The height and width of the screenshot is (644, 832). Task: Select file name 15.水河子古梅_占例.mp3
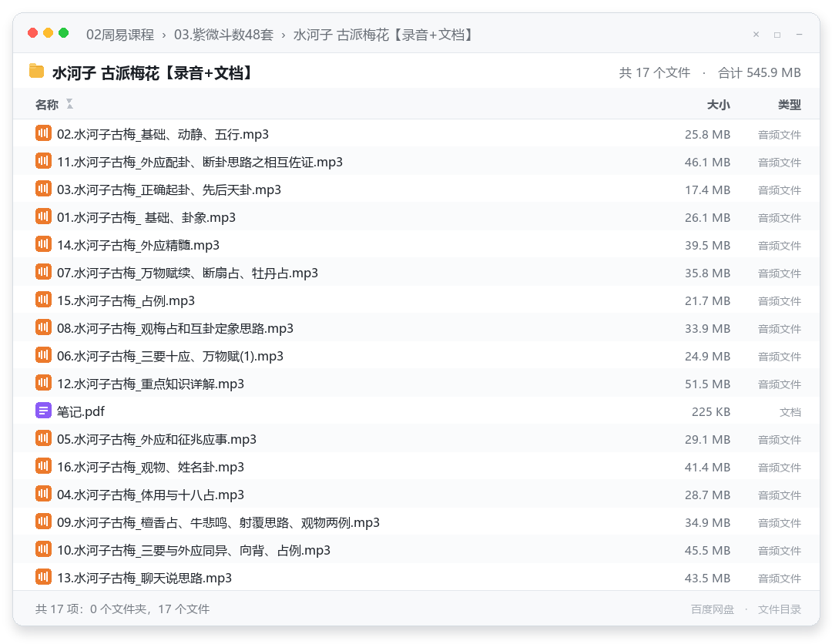click(126, 300)
